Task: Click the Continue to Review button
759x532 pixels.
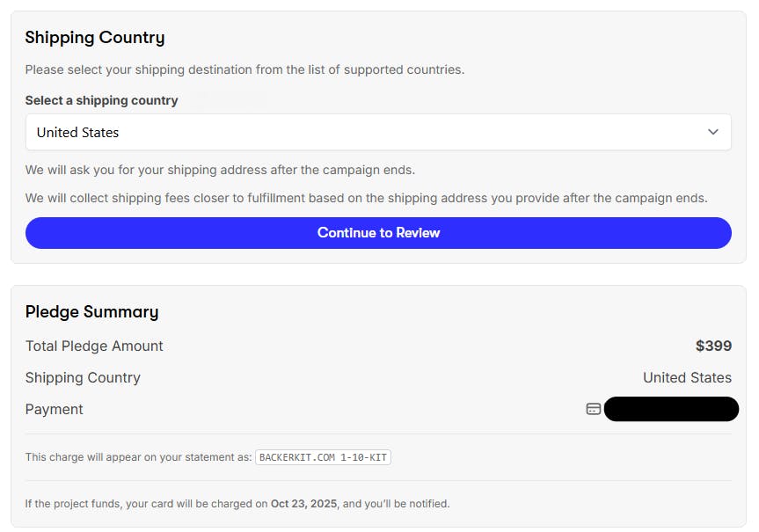Action: pyautogui.click(x=378, y=233)
